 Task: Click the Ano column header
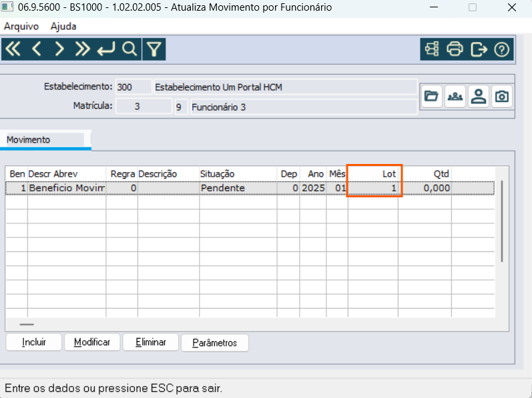[x=313, y=174]
